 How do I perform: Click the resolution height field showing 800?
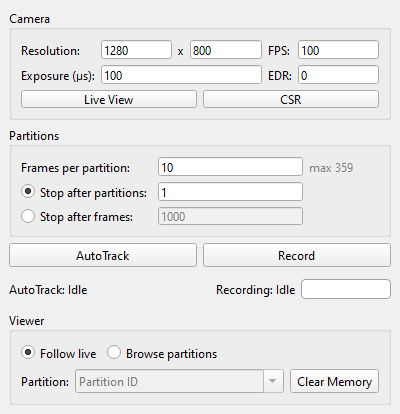pyautogui.click(x=226, y=50)
